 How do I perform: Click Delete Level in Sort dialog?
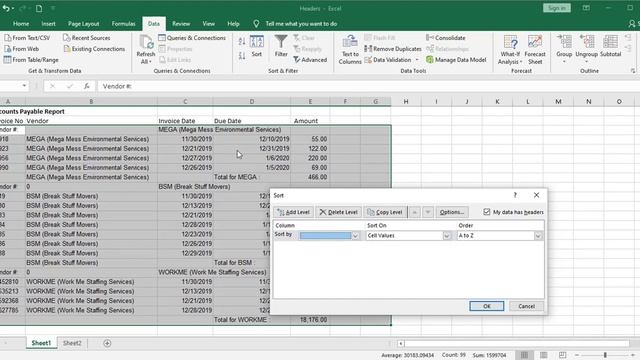click(338, 212)
